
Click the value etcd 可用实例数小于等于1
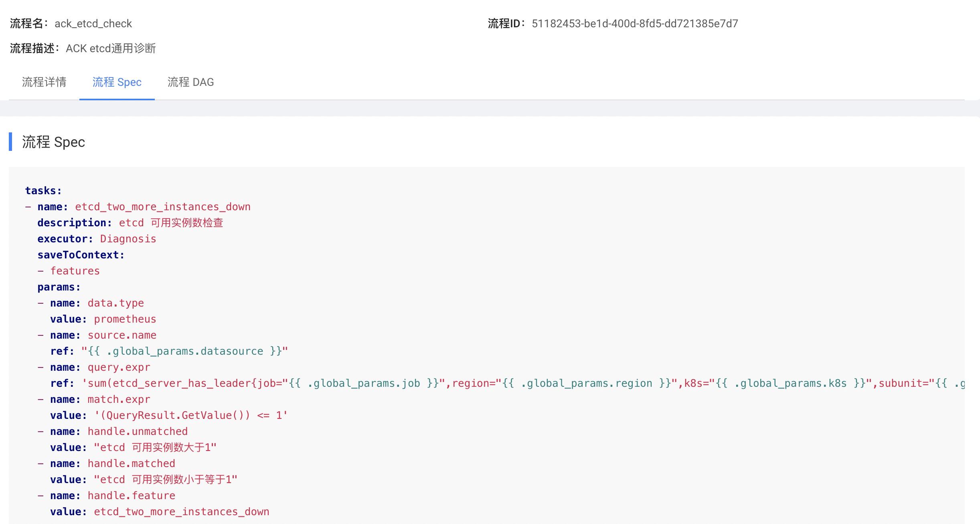tap(166, 479)
